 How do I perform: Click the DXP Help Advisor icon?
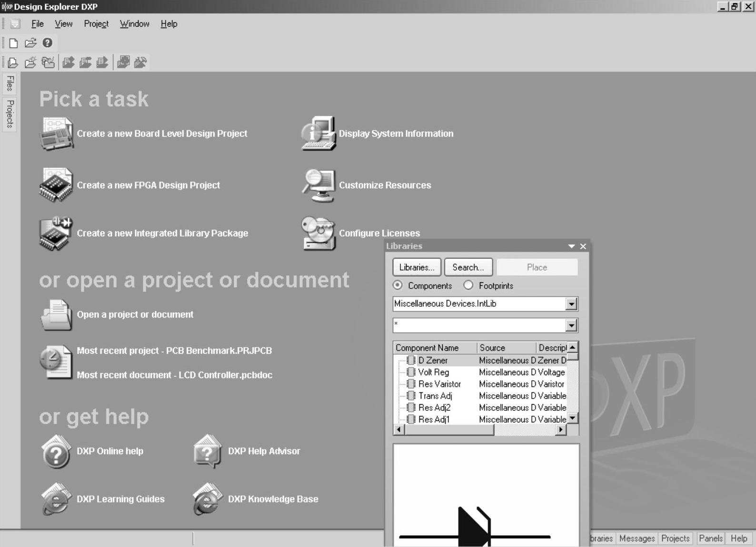pyautogui.click(x=208, y=451)
